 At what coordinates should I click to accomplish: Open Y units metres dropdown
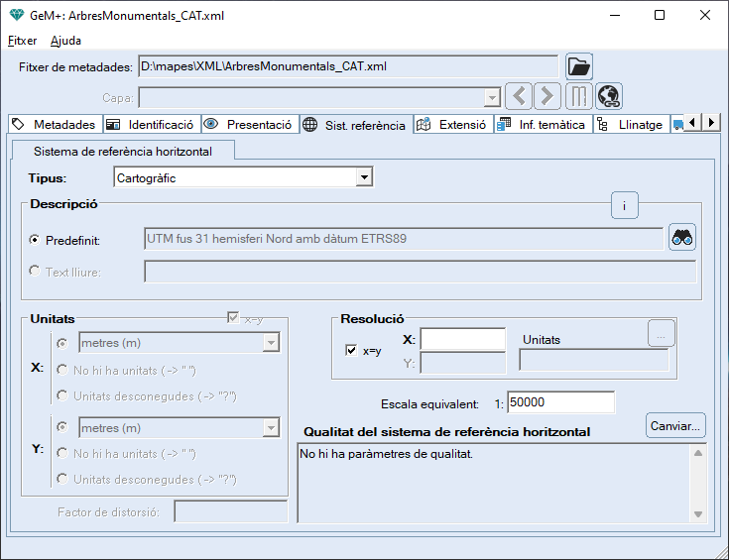271,427
